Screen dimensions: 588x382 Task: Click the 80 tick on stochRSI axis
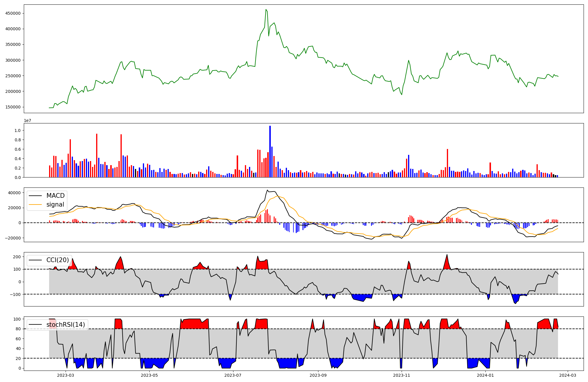(19, 329)
